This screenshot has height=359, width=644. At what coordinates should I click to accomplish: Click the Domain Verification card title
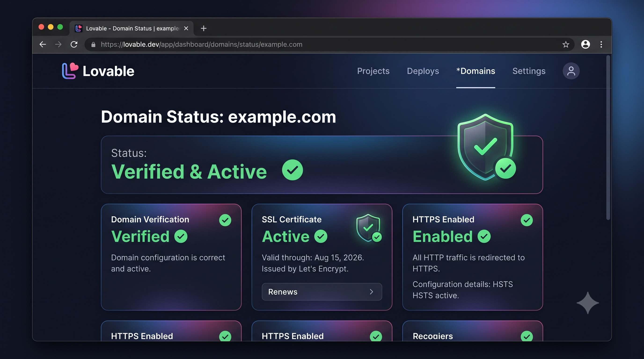(150, 219)
